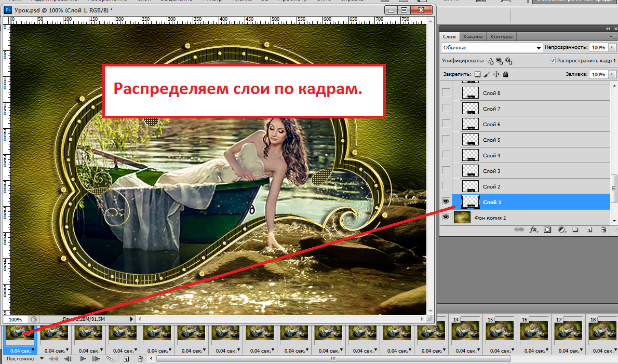The width and height of the screenshot is (618, 364).
Task: Open status bar info arrow menu
Action: [131, 319]
